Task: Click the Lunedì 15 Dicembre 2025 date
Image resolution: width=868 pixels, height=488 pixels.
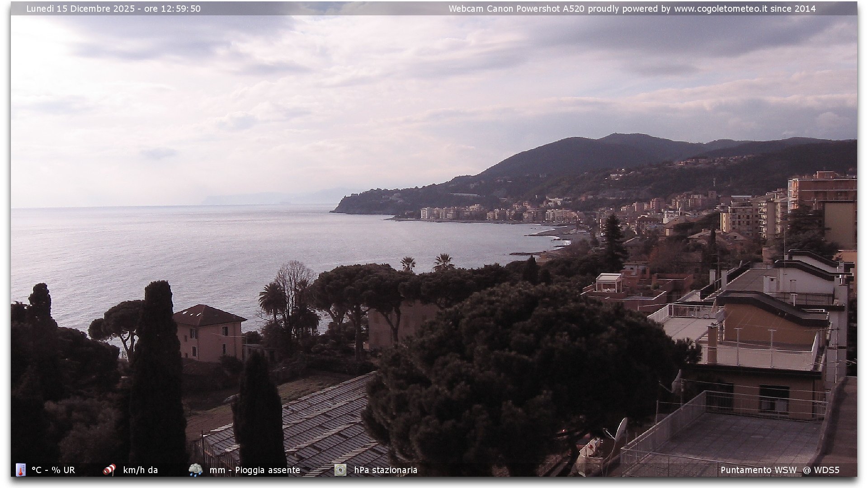Action: [80, 9]
